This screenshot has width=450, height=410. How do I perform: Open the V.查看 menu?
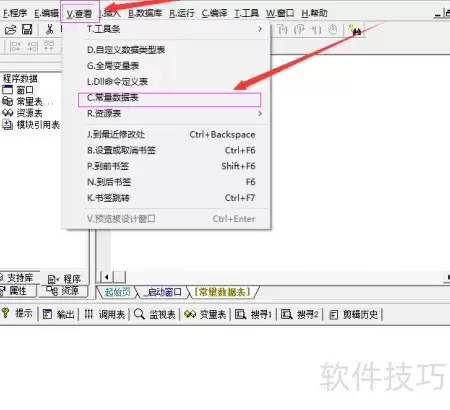tap(79, 13)
